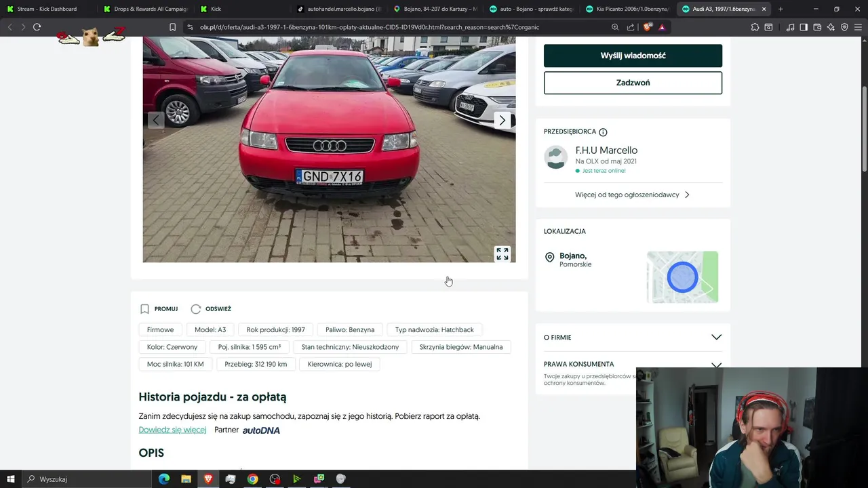The width and height of the screenshot is (868, 488).
Task: Switch to Stream - Kick Dashboard tab
Action: pos(47,9)
